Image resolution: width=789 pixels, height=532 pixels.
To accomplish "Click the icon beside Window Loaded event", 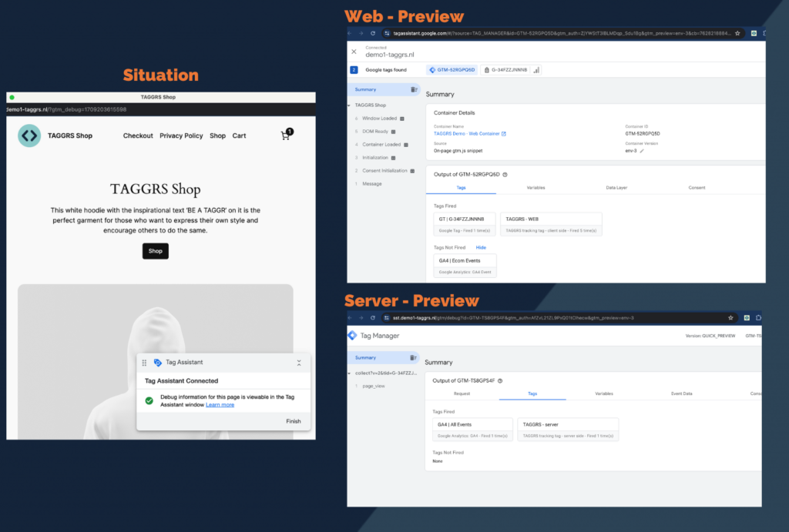I will tap(402, 119).
